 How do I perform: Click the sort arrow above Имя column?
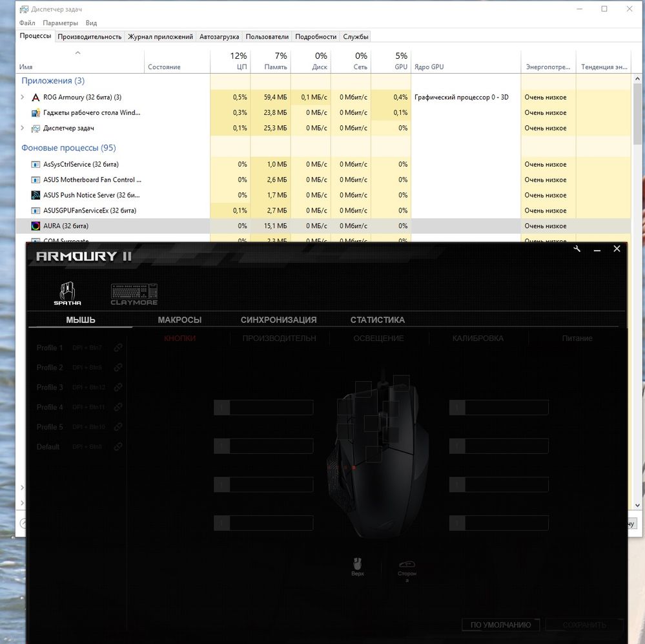pyautogui.click(x=77, y=53)
